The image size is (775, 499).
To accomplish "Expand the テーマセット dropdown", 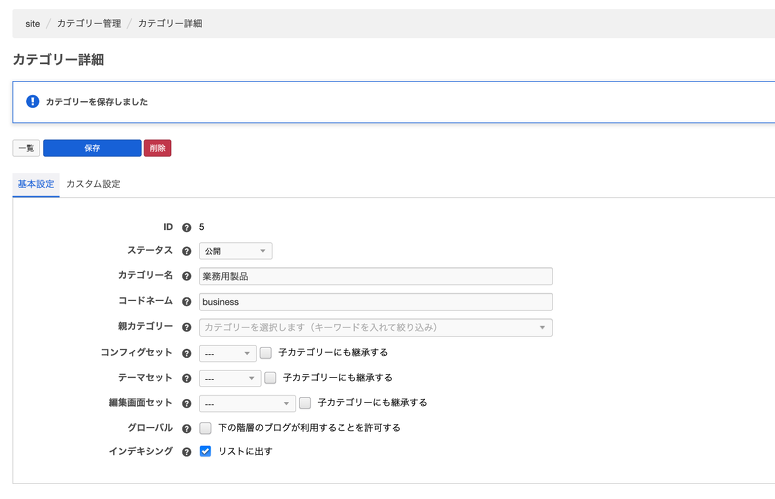I will [230, 378].
